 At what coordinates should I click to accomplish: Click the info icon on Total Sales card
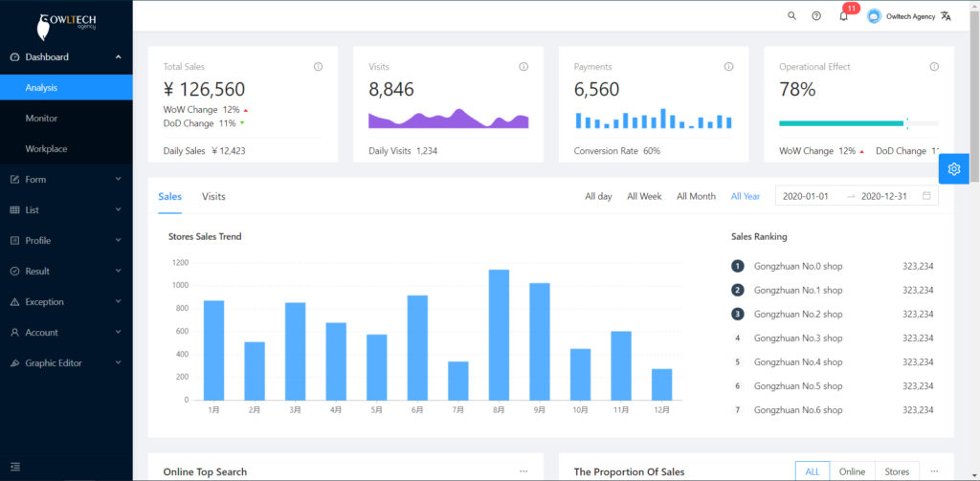tap(318, 67)
